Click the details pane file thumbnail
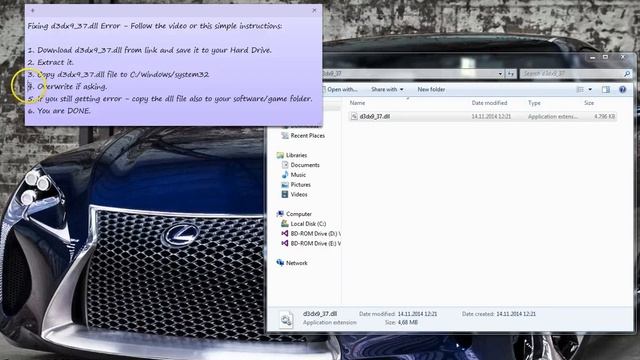 286,319
